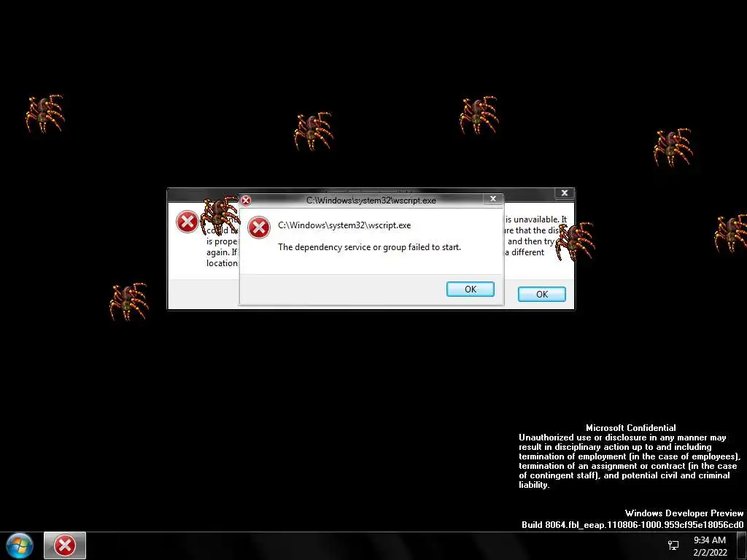Open the Windows Start orb
The image size is (747, 560).
coord(20,545)
